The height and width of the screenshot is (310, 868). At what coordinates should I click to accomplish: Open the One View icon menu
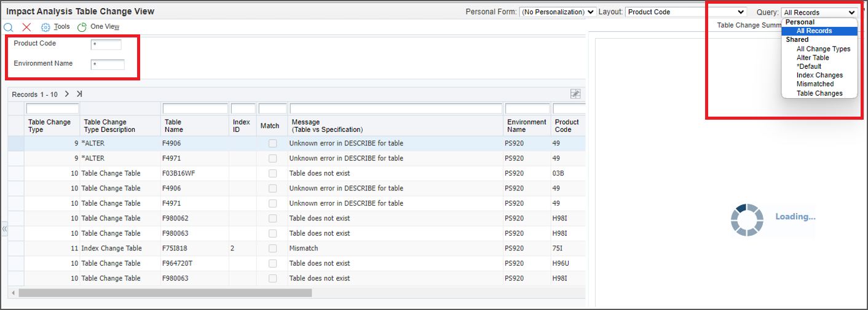tap(98, 27)
